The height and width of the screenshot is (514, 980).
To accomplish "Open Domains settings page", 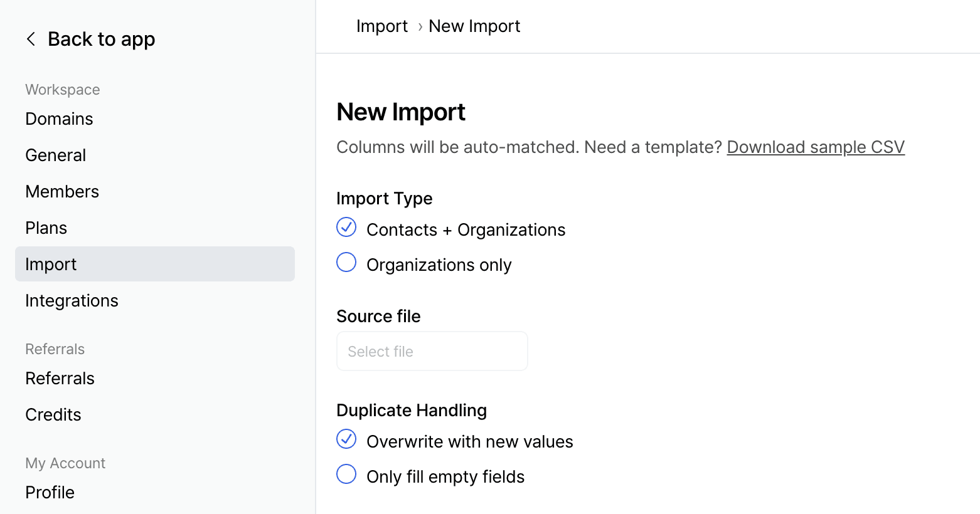I will (x=59, y=119).
